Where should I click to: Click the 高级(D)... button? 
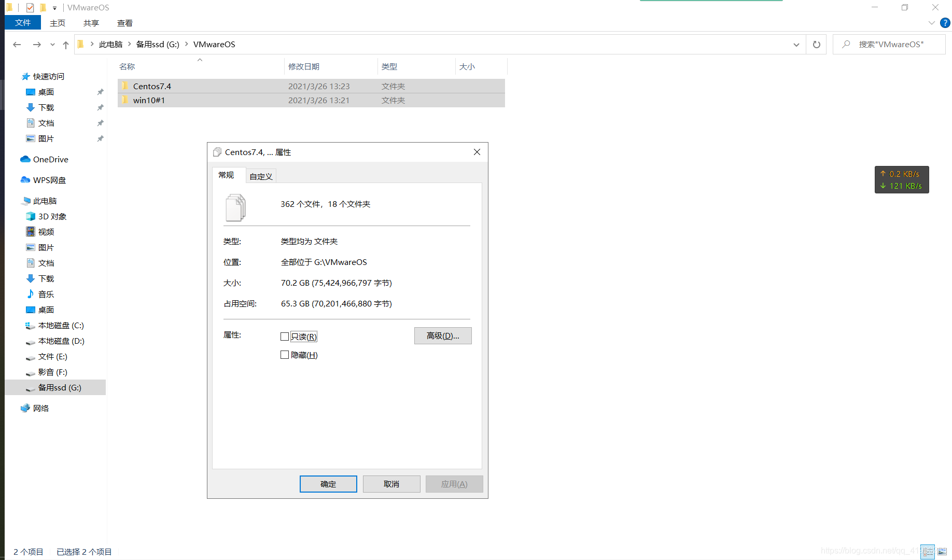click(443, 335)
